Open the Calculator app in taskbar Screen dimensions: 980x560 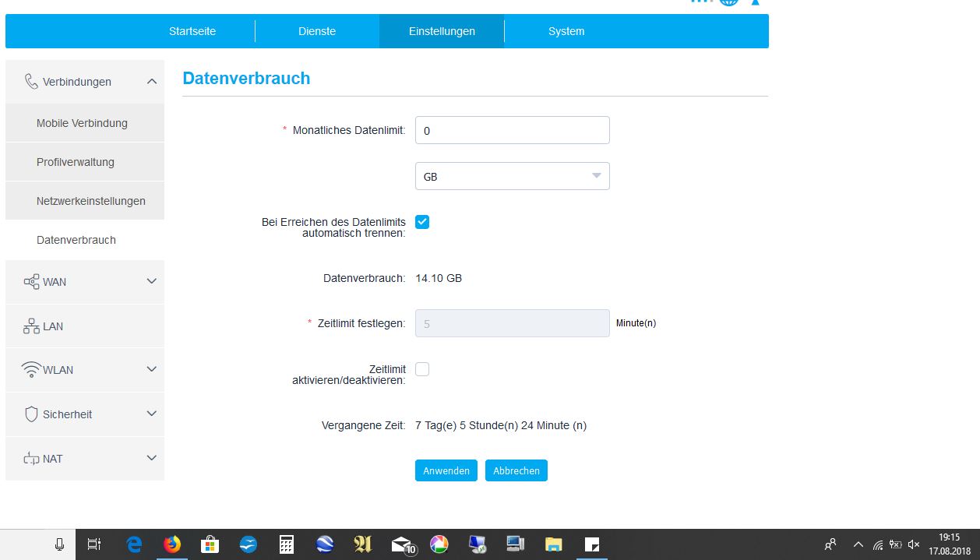pyautogui.click(x=287, y=544)
